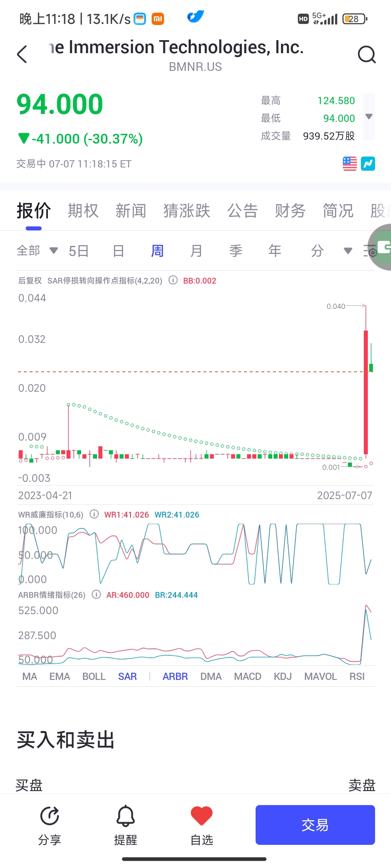
Task: Tap the blue Nasdaq exchange icon
Action: [368, 163]
